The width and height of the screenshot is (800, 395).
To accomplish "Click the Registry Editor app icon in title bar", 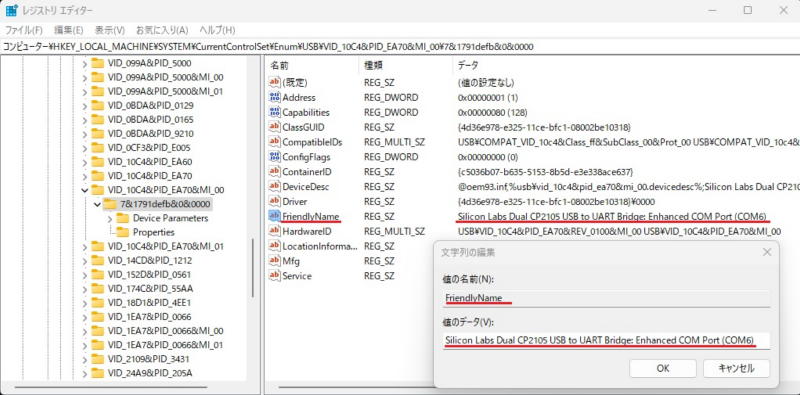I will (11, 10).
